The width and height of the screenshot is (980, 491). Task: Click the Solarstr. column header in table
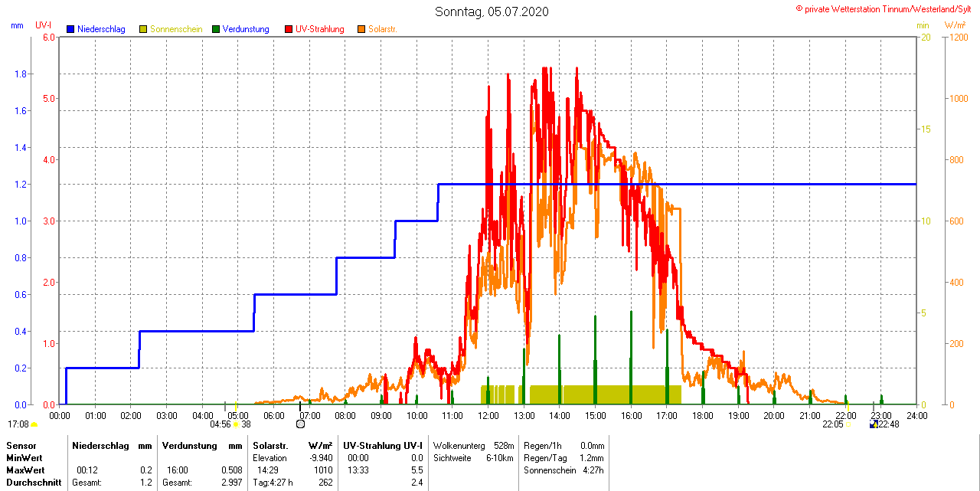pos(270,446)
